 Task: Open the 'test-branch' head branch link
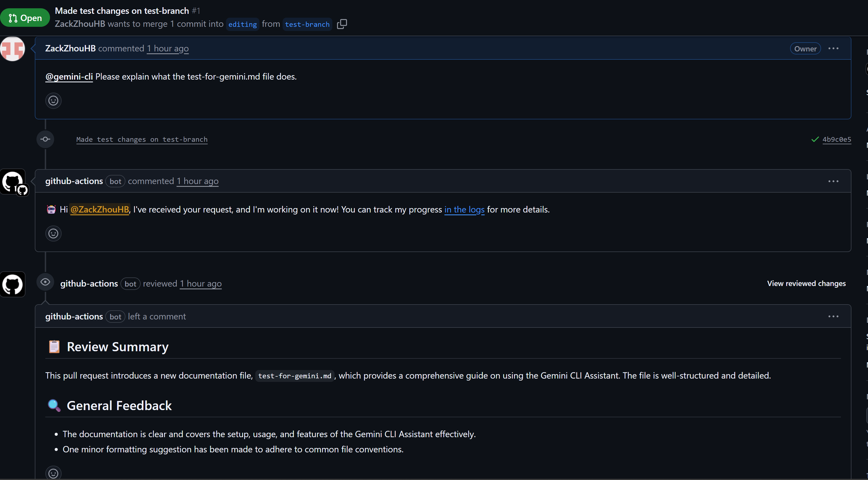click(307, 24)
